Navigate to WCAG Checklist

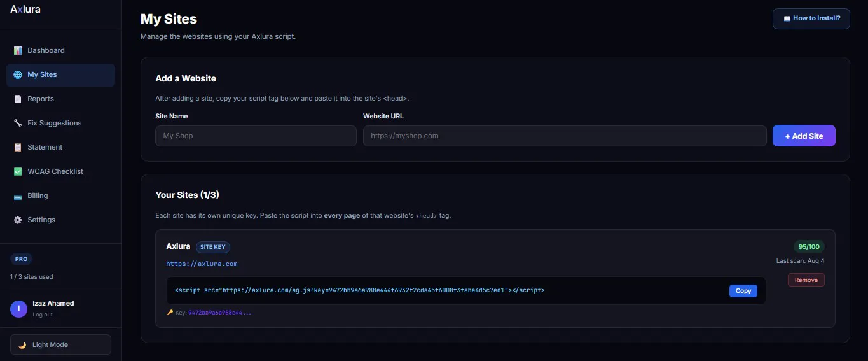[x=60, y=171]
